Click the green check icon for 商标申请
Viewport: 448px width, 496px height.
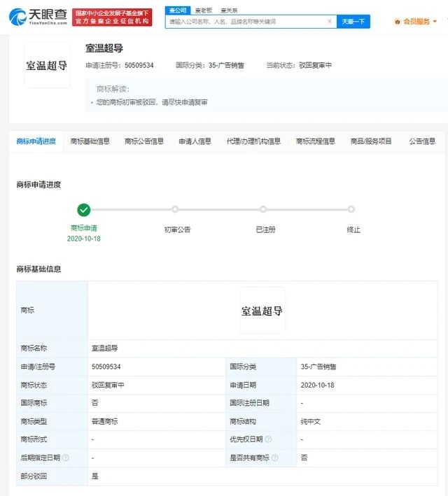pyautogui.click(x=84, y=210)
